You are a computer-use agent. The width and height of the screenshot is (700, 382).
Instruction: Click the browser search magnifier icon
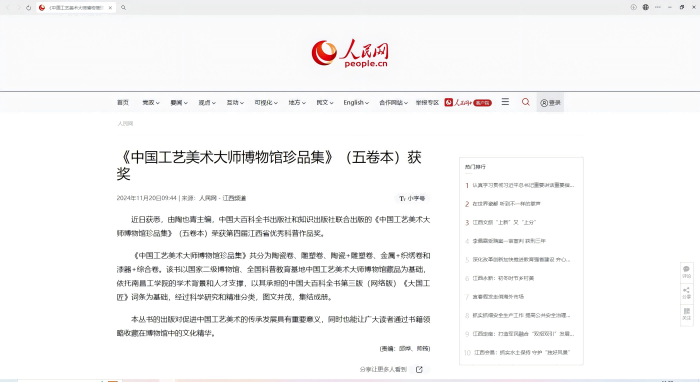tap(124, 8)
